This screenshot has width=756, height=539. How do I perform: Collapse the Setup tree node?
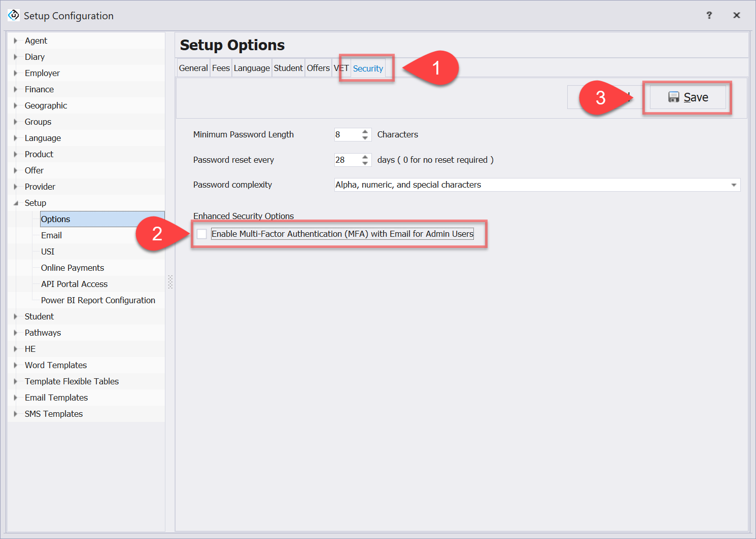pos(16,203)
